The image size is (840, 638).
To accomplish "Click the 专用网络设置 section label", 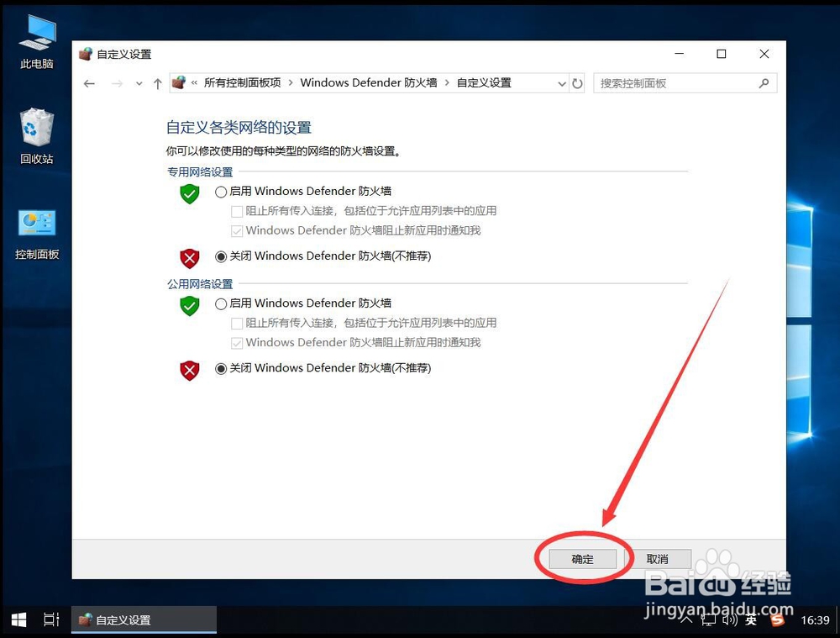I will click(x=200, y=172).
